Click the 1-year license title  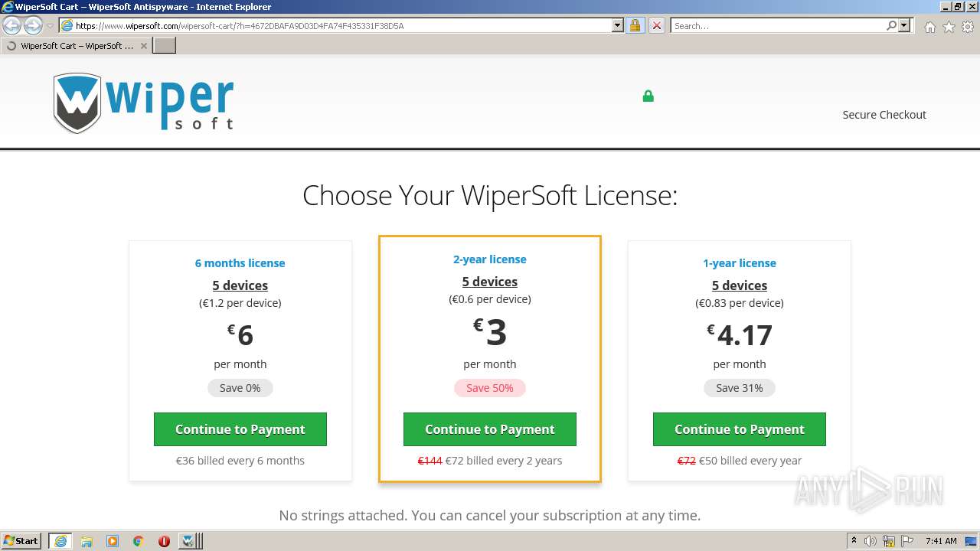tap(740, 263)
